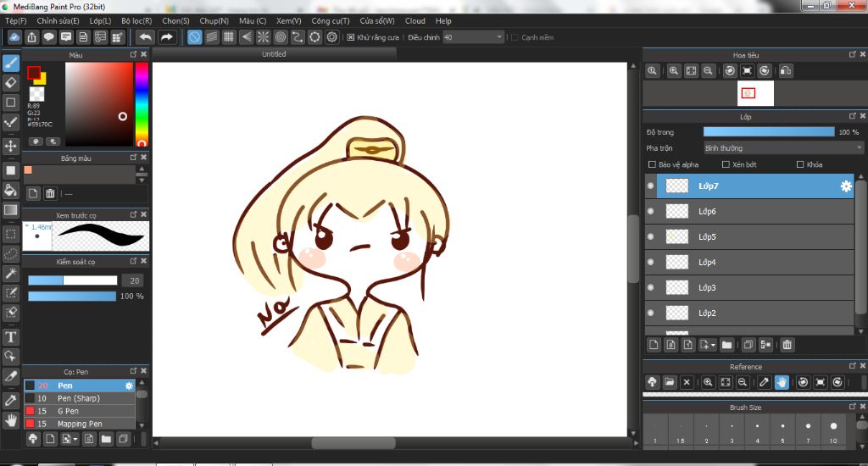Viewport: 868px width, 466px height.
Task: Select the Eraser tool
Action: [x=10, y=83]
